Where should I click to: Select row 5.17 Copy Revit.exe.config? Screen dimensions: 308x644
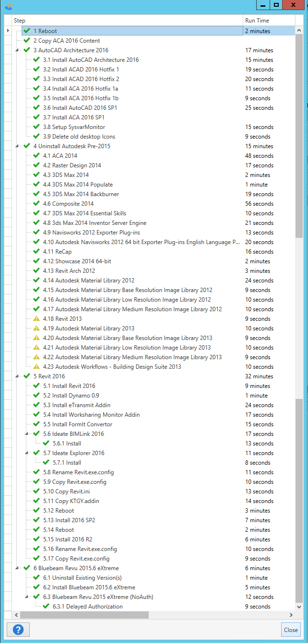tap(154, 559)
